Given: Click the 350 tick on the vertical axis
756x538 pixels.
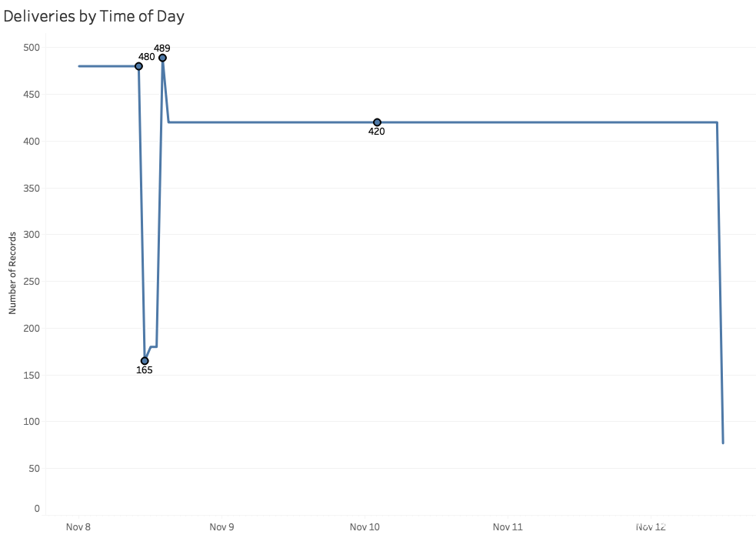Looking at the screenshot, I should 32,188.
